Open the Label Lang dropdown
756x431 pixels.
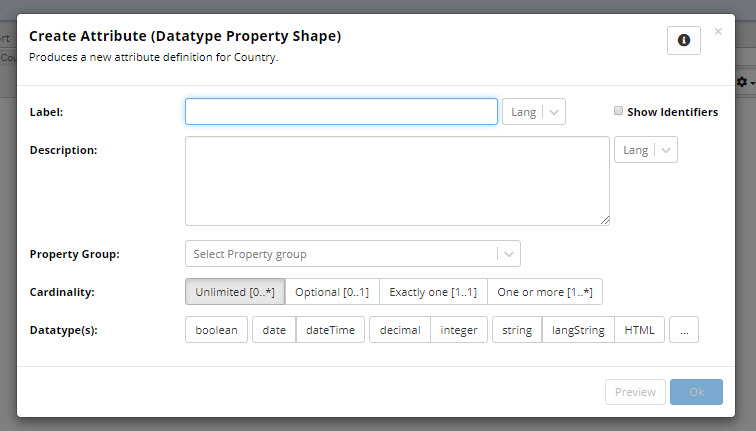[534, 112]
